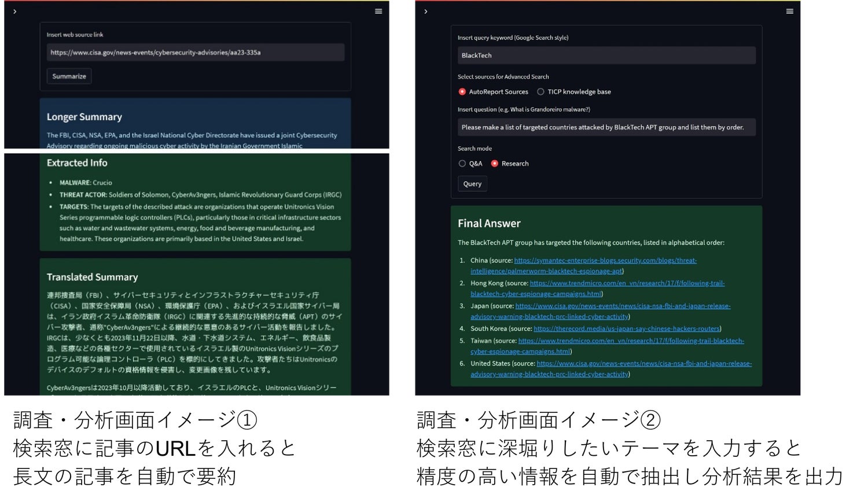Select TICP knowledge base radio option

[x=540, y=92]
